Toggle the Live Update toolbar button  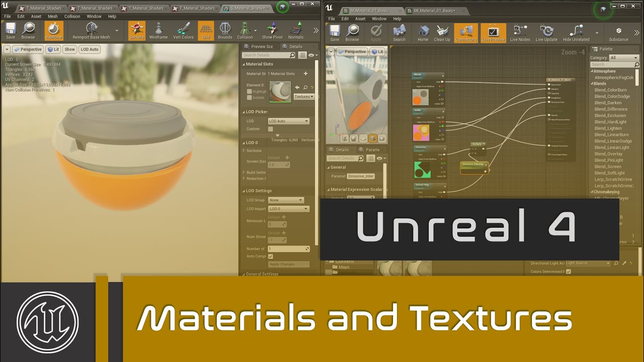point(546,33)
